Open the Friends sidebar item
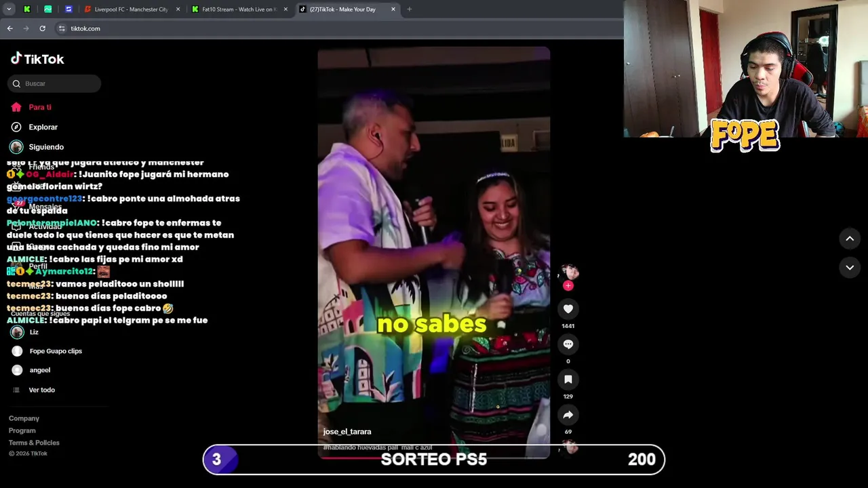The width and height of the screenshot is (868, 488). (41, 167)
